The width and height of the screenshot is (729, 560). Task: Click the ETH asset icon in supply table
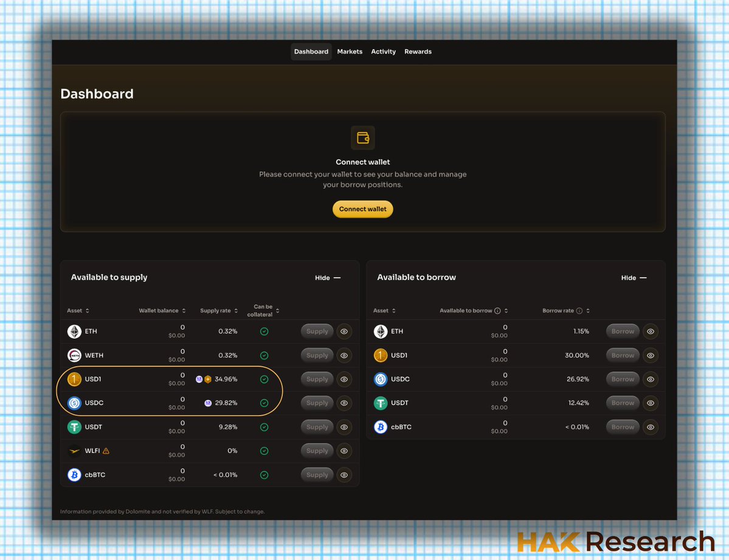tap(74, 331)
